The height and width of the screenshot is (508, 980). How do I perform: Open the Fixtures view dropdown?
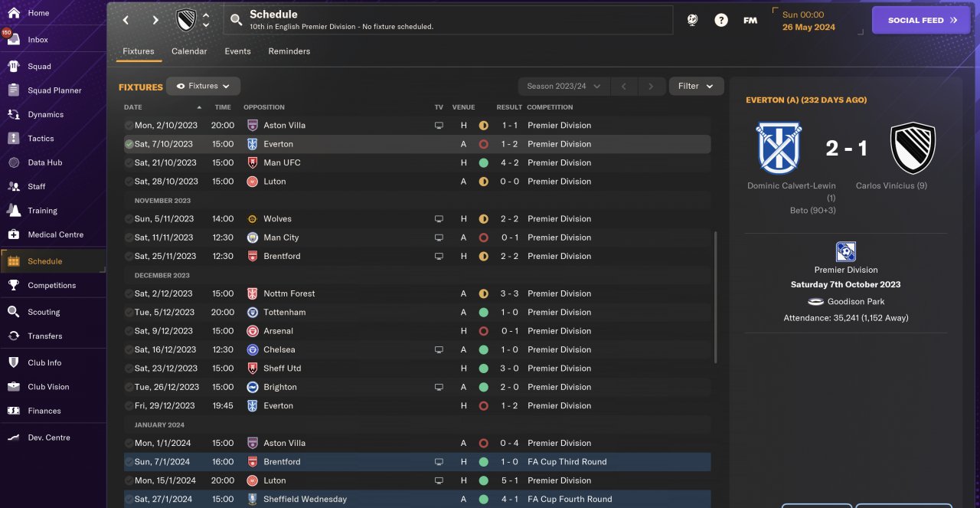(203, 87)
